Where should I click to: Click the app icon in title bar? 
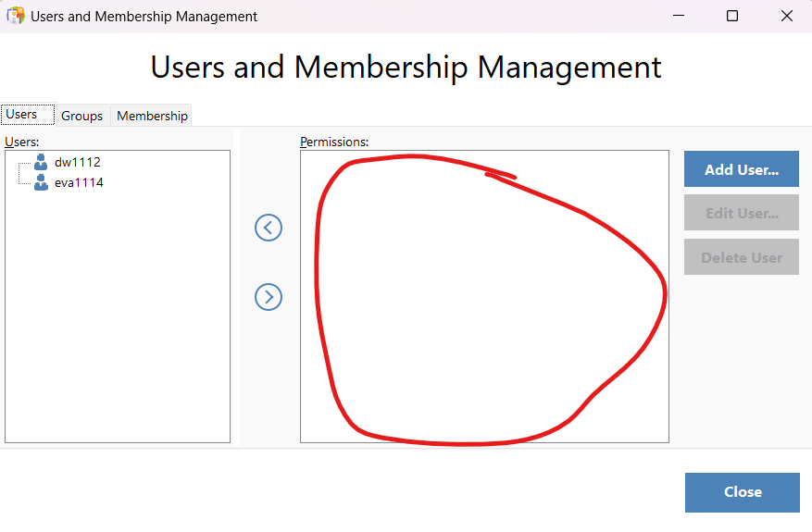pos(16,16)
